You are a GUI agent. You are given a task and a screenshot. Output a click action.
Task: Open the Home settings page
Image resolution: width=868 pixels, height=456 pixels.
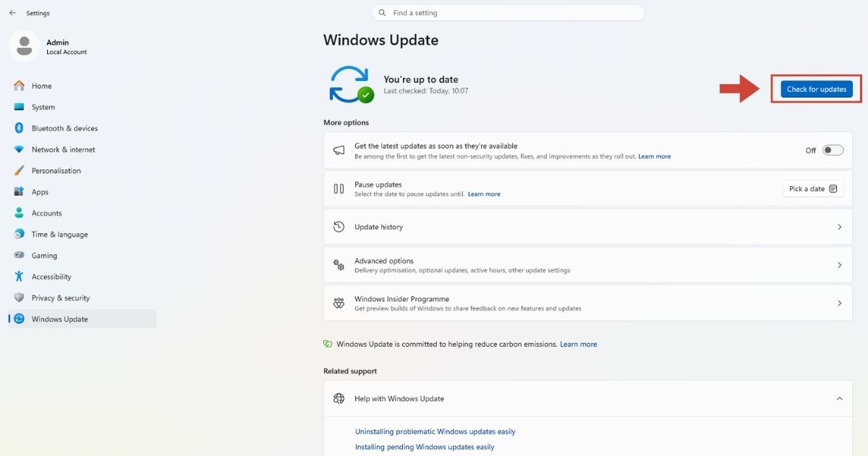pos(82,85)
